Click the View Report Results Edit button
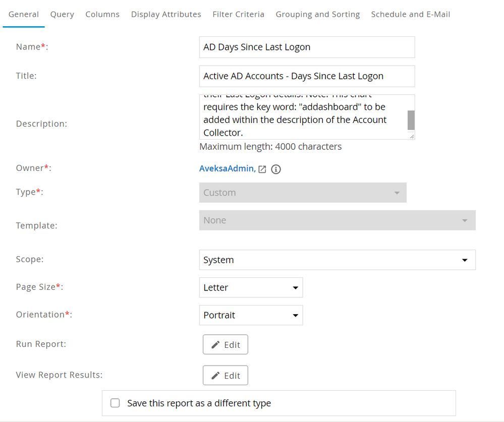The image size is (504, 422). pyautogui.click(x=225, y=376)
